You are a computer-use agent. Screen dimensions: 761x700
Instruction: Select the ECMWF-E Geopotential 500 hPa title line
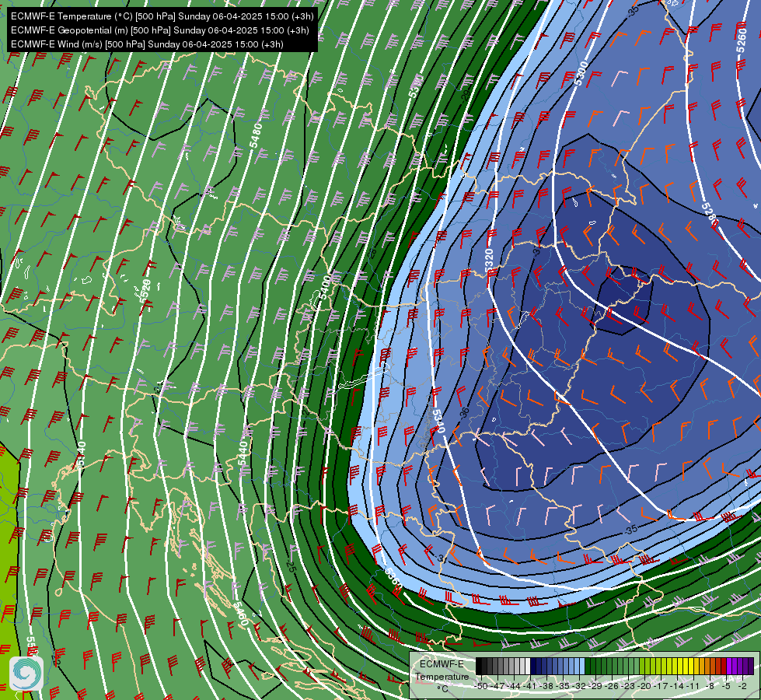click(x=159, y=30)
